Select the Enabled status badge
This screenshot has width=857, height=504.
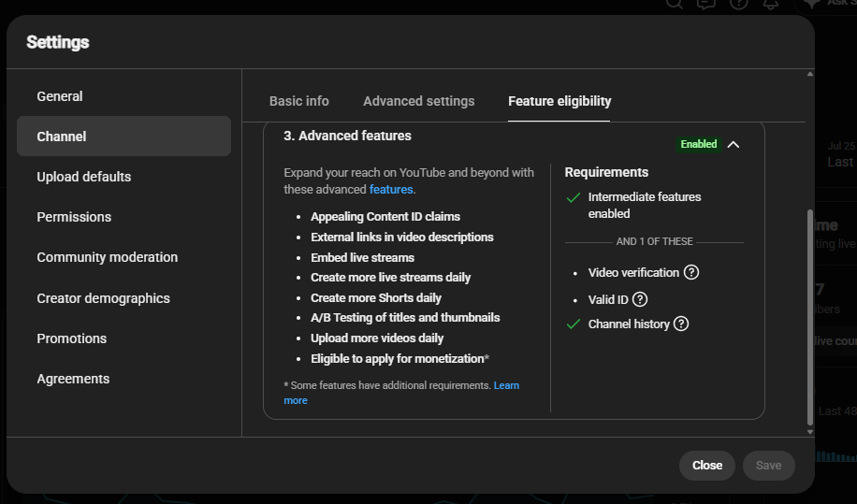[x=698, y=144]
